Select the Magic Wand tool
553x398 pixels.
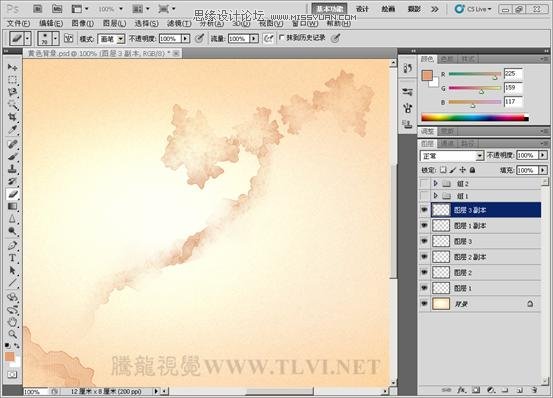[12, 105]
